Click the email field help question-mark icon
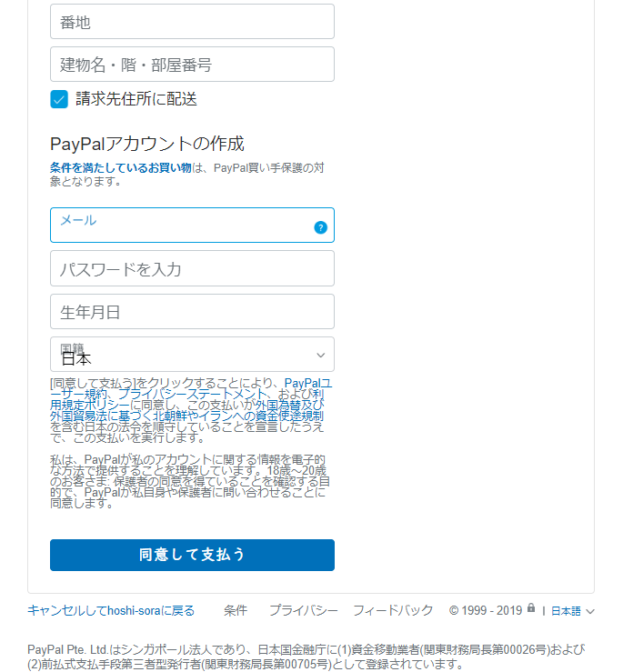This screenshot has width=633, height=672. 320,227
